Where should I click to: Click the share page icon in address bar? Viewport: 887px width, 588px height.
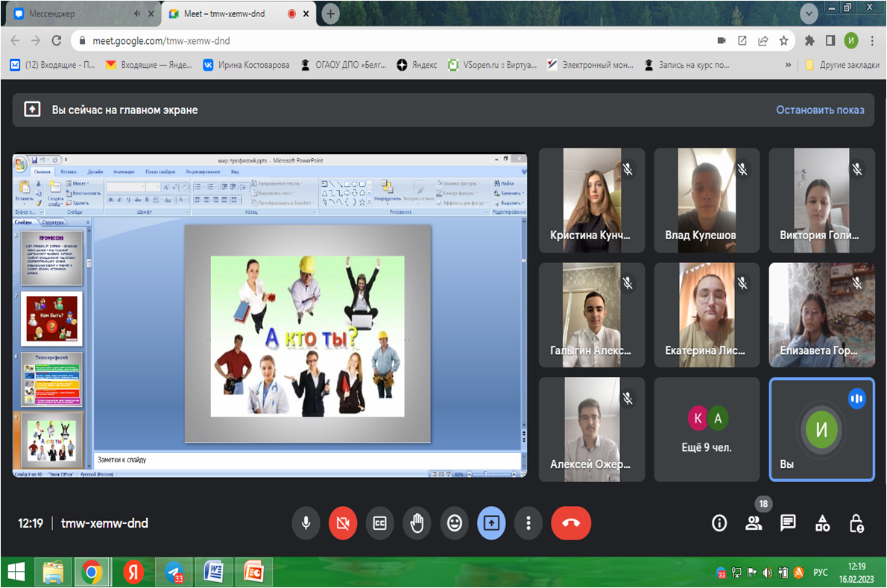pyautogui.click(x=763, y=41)
